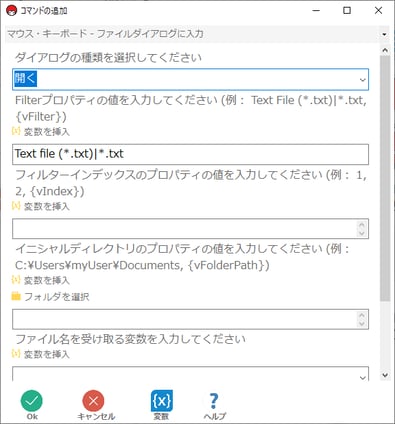Click the initial directory field spinner arrows
The width and height of the screenshot is (395, 424).
coord(362,319)
